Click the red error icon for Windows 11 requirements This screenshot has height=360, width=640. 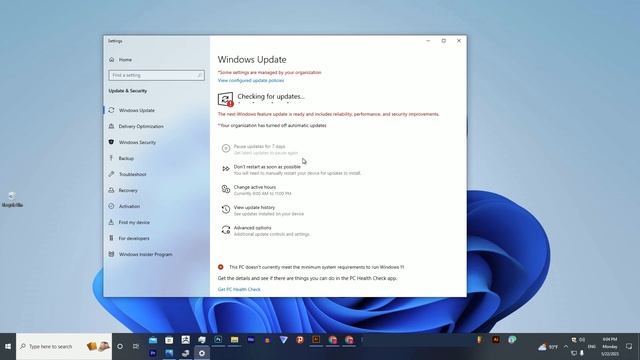pyautogui.click(x=220, y=267)
